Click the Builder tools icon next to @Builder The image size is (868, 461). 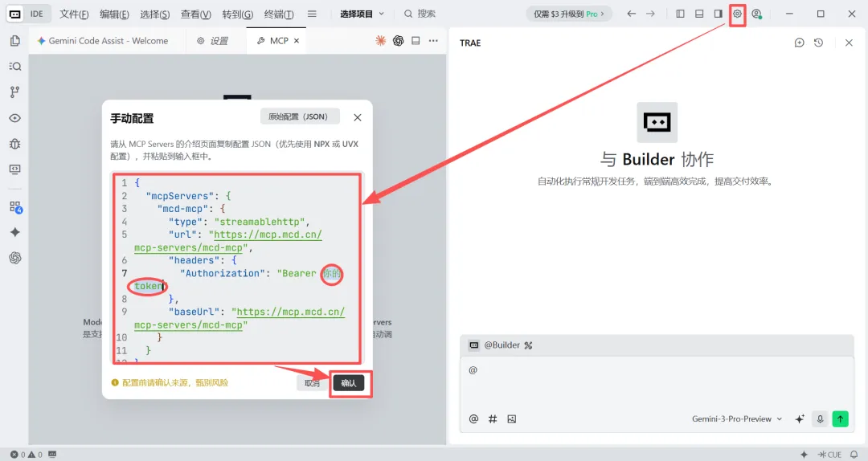point(528,345)
